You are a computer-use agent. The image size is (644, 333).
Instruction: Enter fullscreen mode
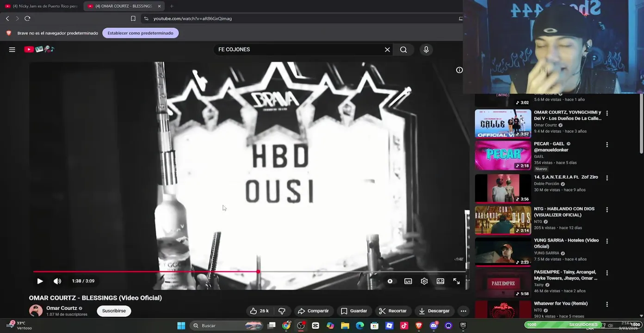coord(456,281)
